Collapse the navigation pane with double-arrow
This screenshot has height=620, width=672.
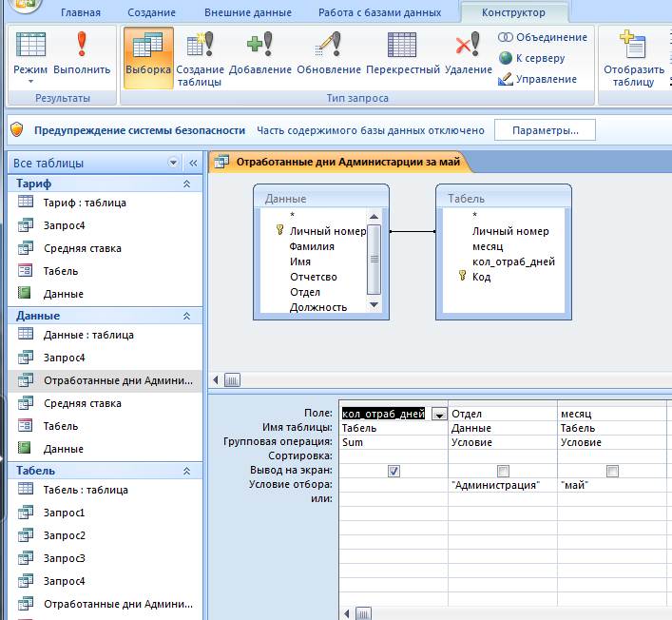tap(193, 163)
